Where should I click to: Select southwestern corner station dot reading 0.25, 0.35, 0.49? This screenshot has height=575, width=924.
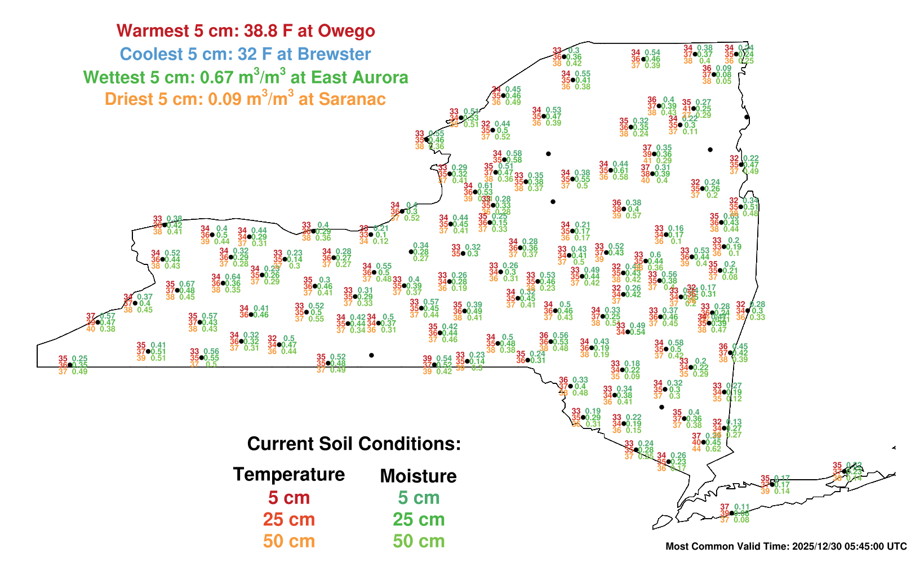(70, 365)
